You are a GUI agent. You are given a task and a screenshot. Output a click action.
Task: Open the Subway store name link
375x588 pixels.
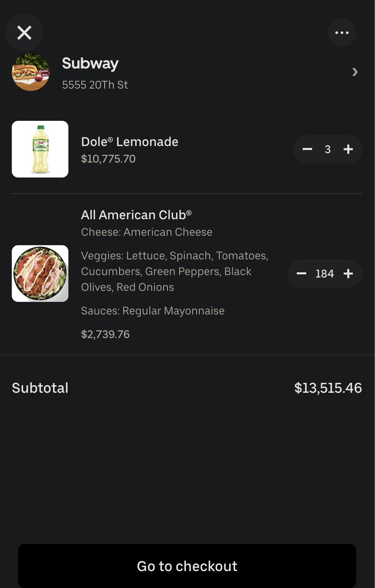90,63
